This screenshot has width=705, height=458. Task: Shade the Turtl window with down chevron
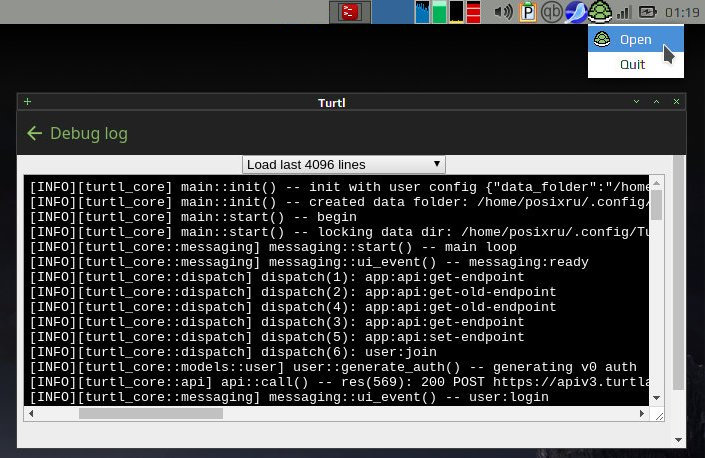point(636,102)
